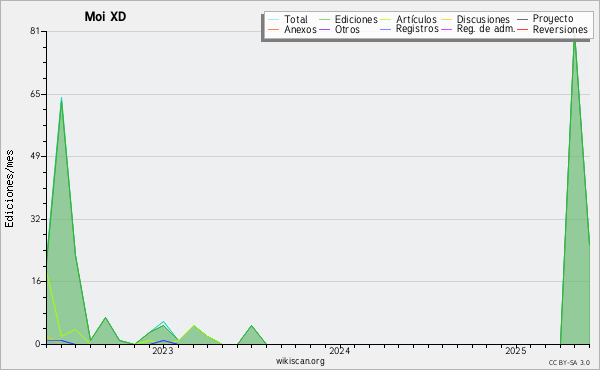The width and height of the screenshot is (600, 370).
Task: Click the y-axis label '65'
Action: [35, 94]
